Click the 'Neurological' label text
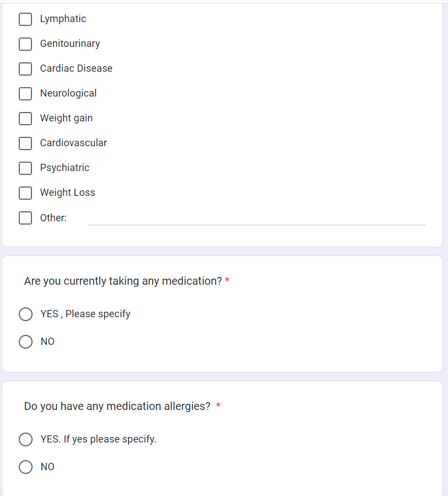The width and height of the screenshot is (448, 496). 68,94
